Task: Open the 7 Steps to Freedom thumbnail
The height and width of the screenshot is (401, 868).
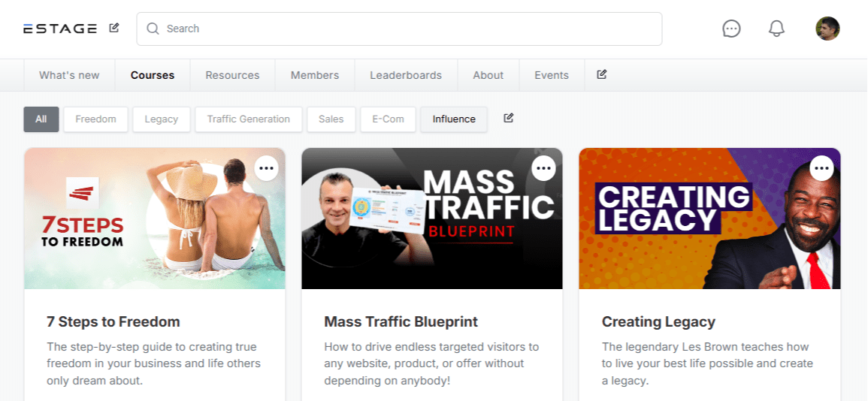Action: pos(155,219)
